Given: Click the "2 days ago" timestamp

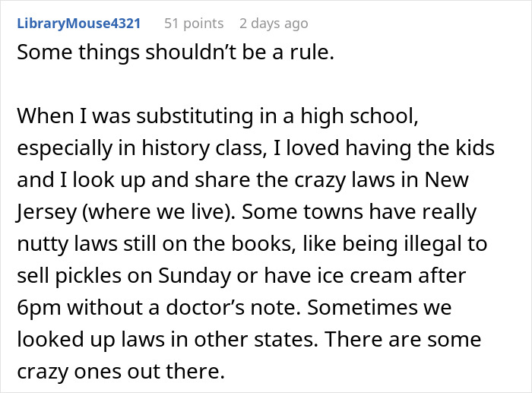Looking at the screenshot, I should (274, 24).
